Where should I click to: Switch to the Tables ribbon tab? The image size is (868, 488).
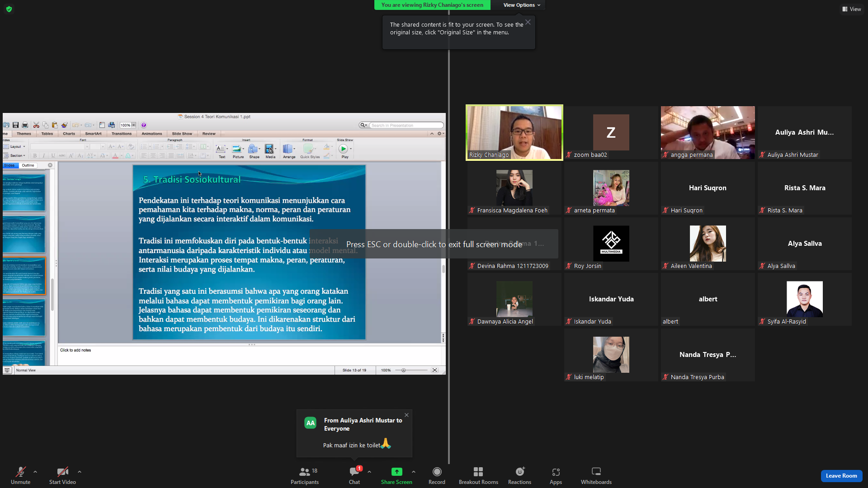(47, 134)
